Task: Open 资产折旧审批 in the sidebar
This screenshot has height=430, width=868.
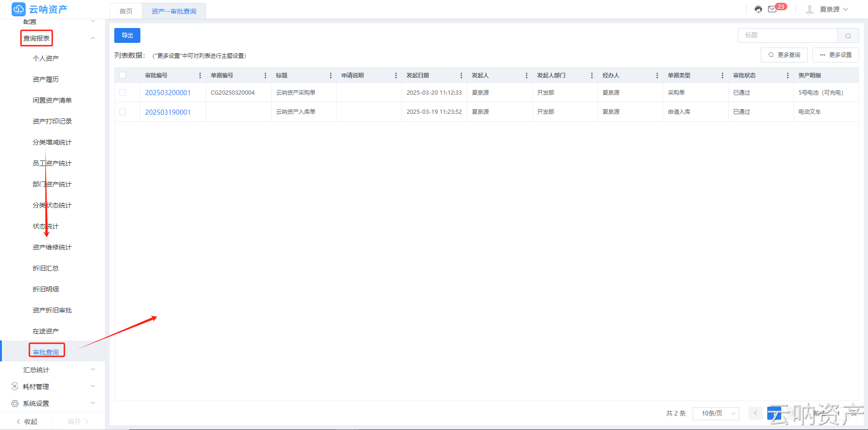Action: (52, 310)
